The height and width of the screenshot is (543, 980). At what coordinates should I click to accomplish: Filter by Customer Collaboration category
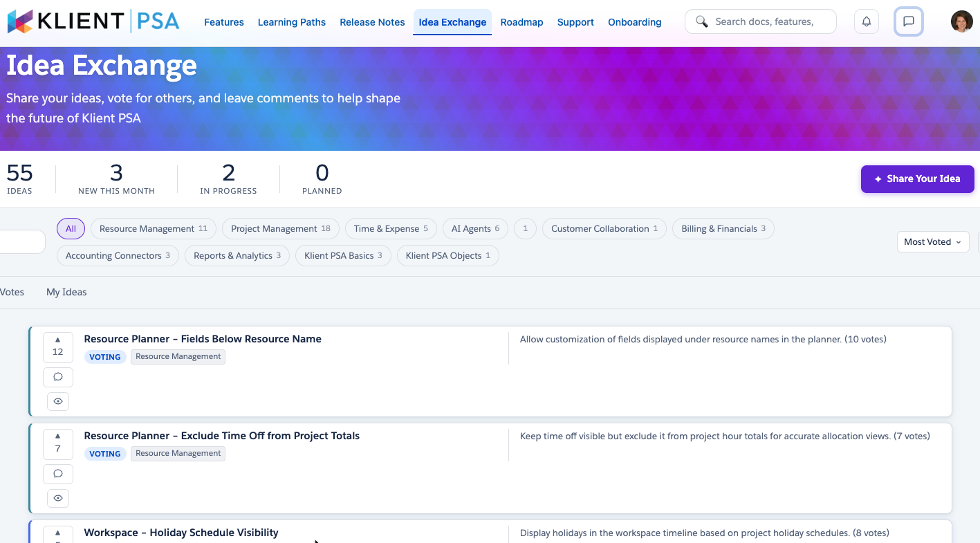coord(604,228)
